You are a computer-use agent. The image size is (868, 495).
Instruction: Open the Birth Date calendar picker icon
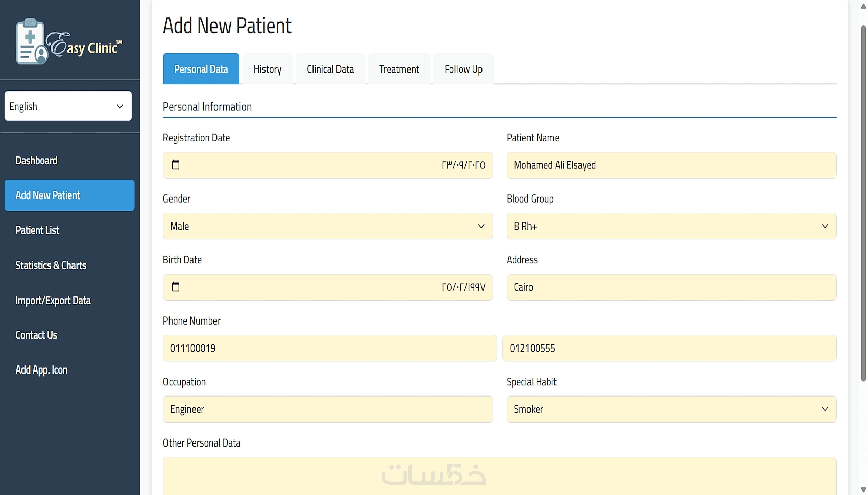[x=176, y=287]
